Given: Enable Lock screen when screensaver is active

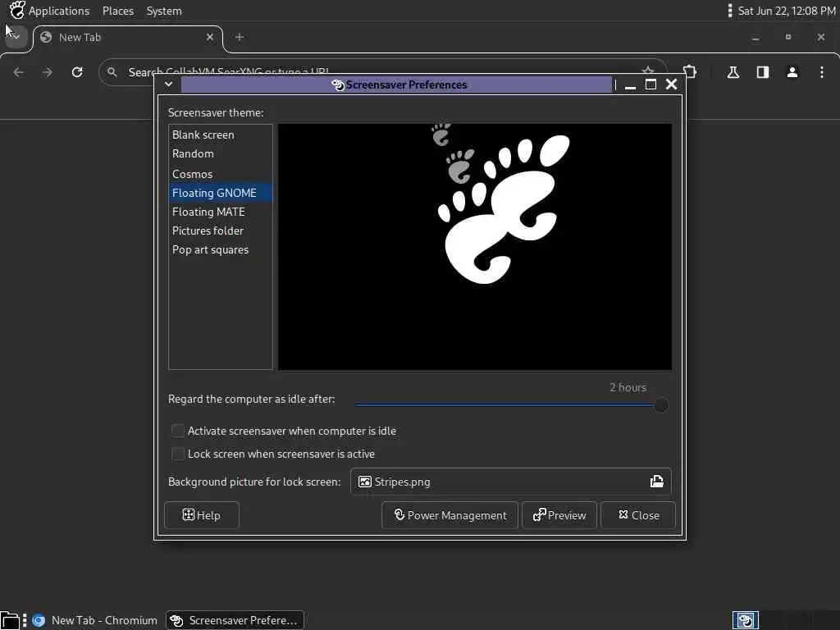Looking at the screenshot, I should [178, 454].
